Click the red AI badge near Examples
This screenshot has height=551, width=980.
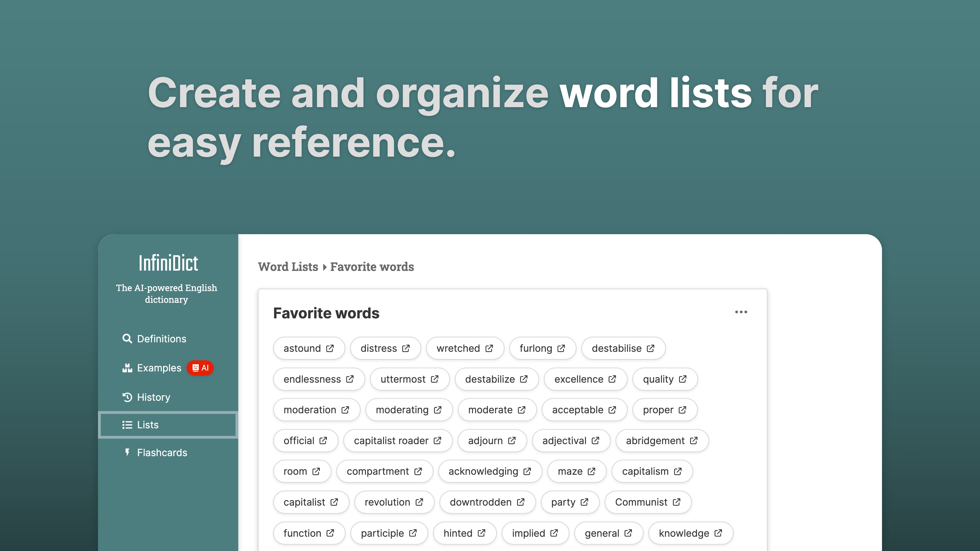[200, 368]
